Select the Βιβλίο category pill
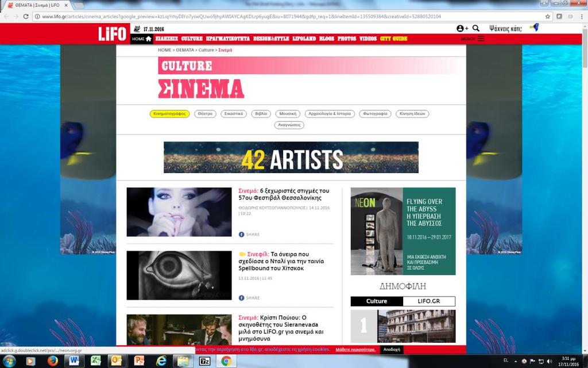 261,114
